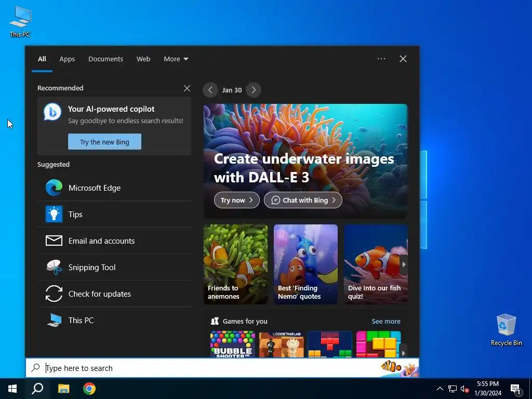Click the taskbar search magnifier

click(37, 389)
